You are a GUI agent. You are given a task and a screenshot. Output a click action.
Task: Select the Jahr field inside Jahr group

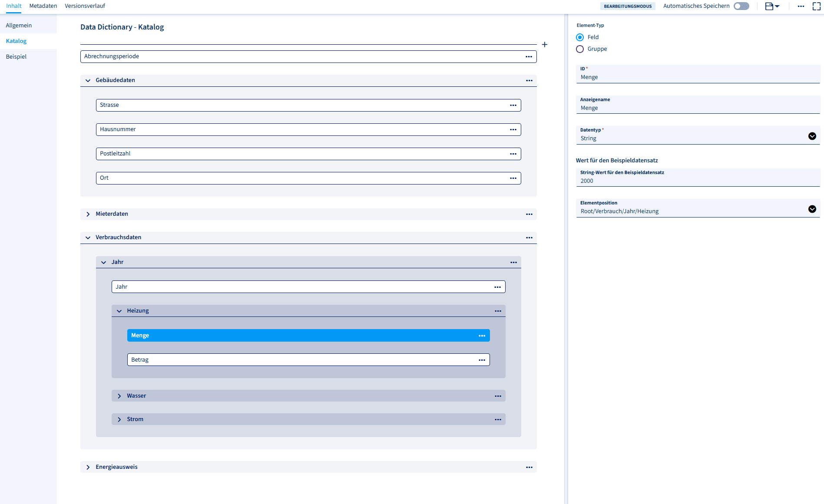point(308,287)
